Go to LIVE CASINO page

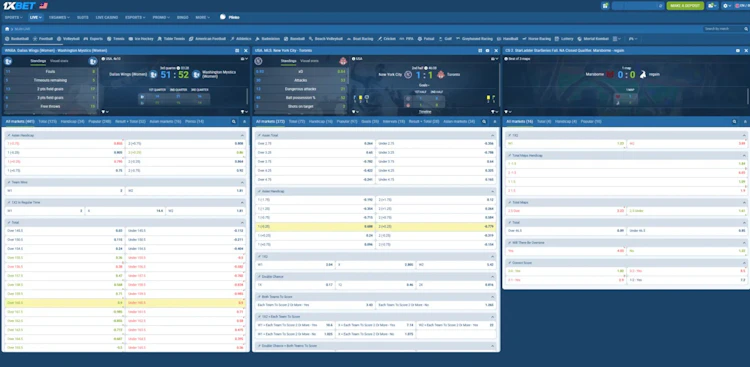pos(107,17)
